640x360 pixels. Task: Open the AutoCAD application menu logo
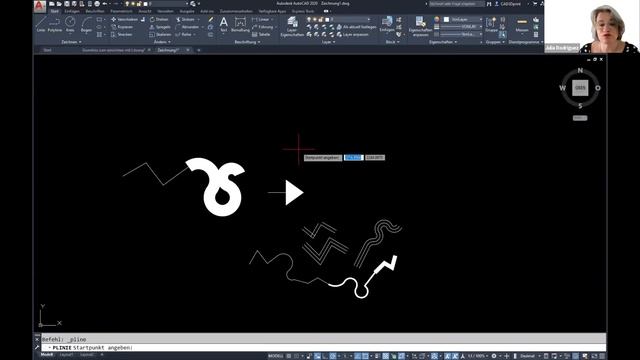point(40,7)
